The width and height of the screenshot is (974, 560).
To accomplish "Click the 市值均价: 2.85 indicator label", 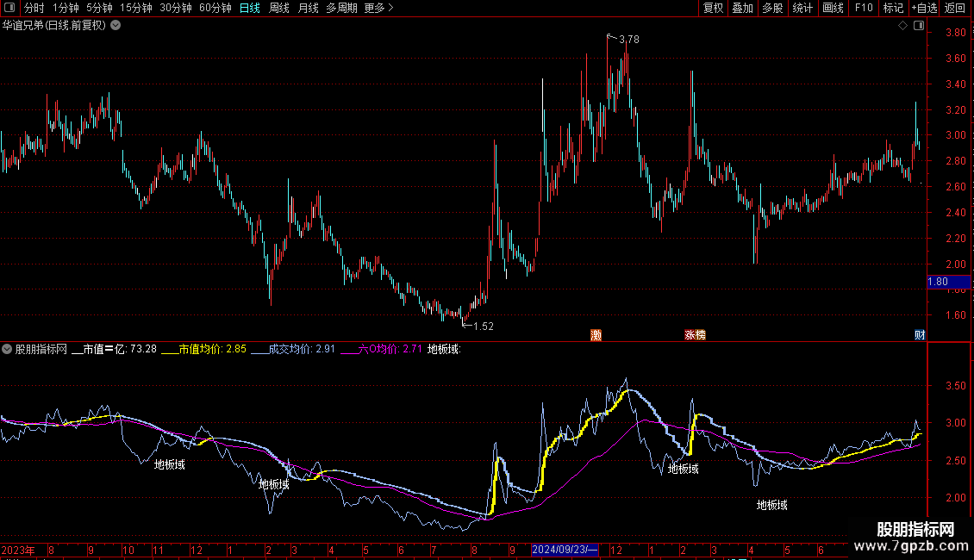I will tap(212, 349).
